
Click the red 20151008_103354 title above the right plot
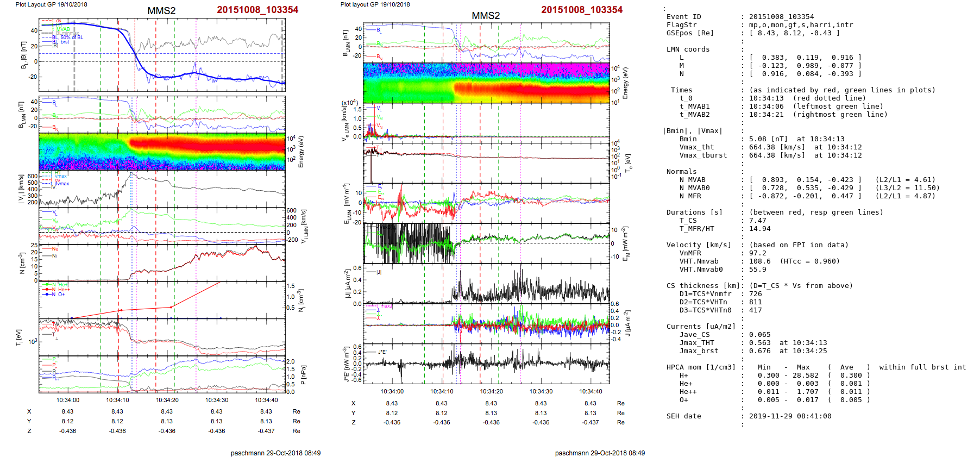582,10
